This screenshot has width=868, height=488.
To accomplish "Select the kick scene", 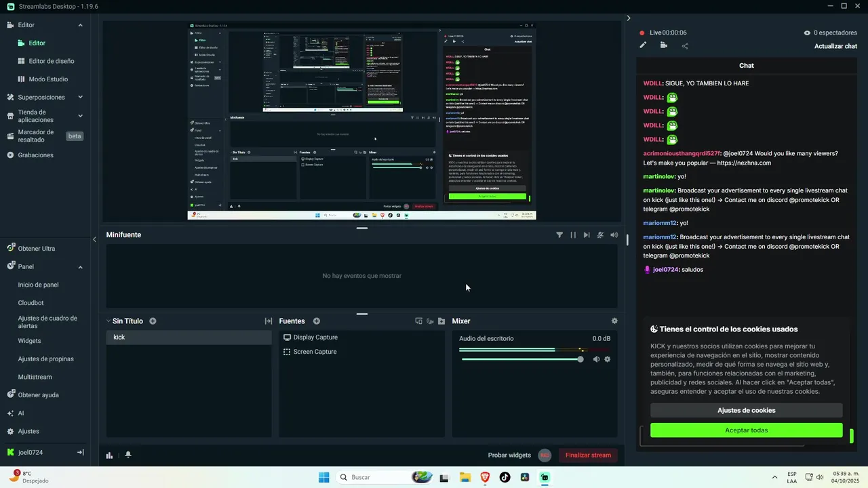I will click(189, 338).
